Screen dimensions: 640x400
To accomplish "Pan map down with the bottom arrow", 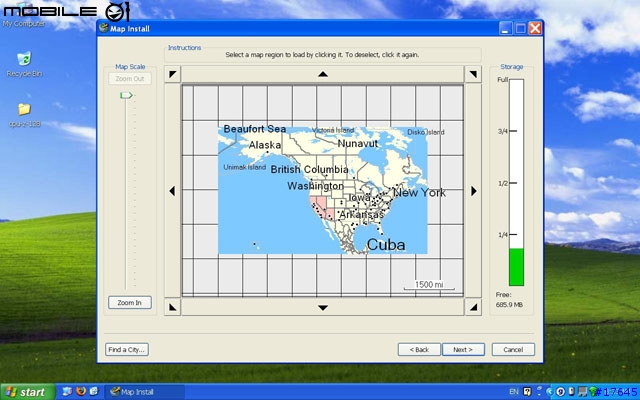I will pos(323,307).
